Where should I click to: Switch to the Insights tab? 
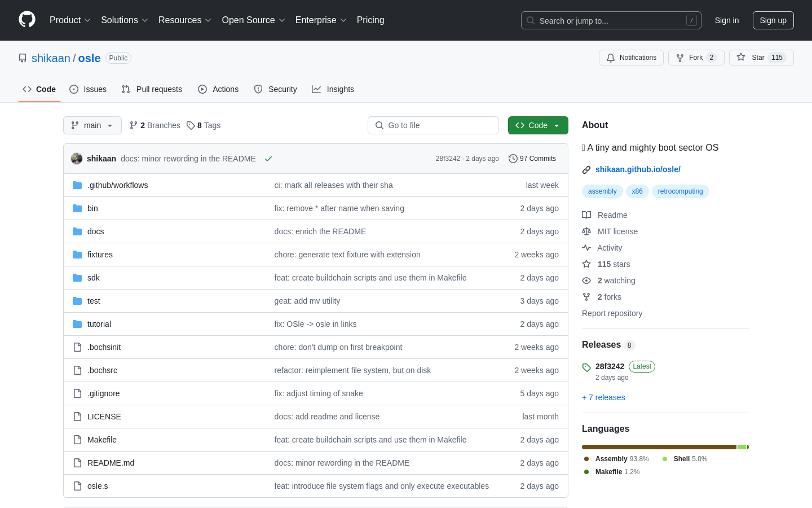point(333,89)
